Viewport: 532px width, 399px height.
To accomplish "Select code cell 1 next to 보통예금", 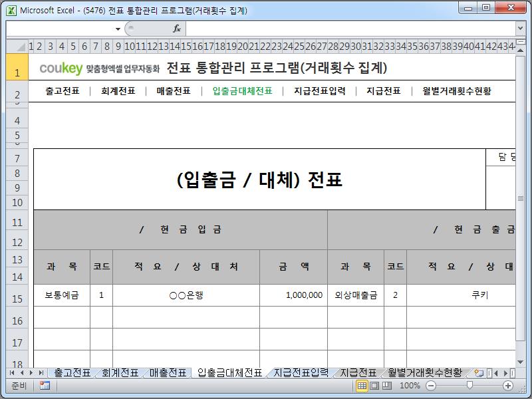I will (101, 295).
